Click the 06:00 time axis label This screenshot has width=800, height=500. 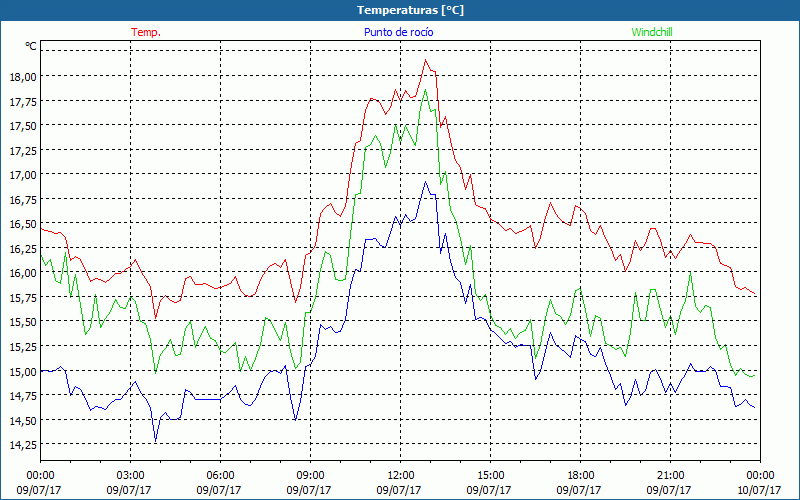pos(220,476)
